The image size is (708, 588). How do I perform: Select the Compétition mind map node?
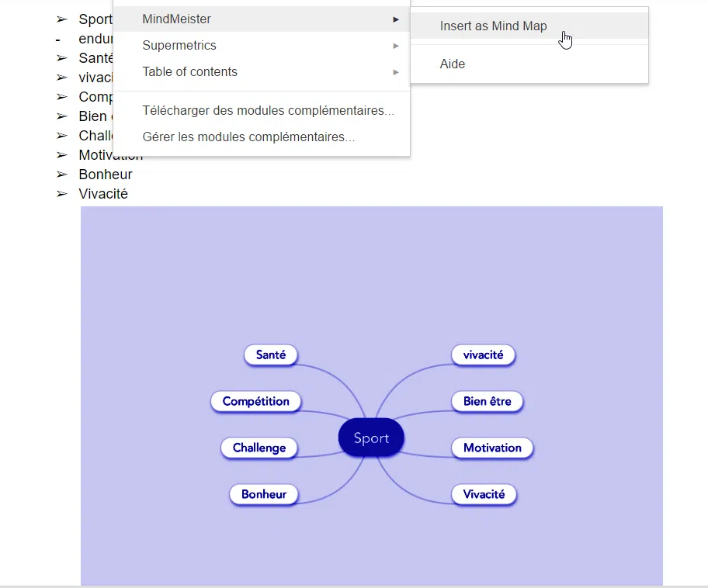coord(255,401)
